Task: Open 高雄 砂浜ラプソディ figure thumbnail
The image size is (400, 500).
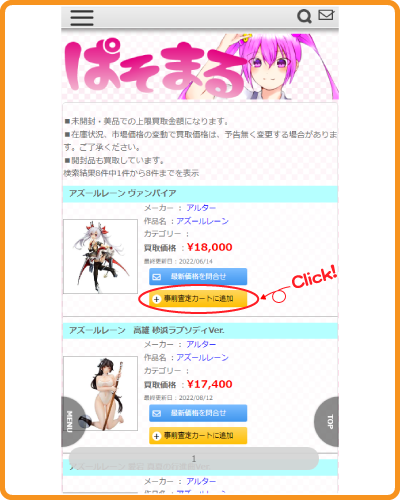Action: point(100,393)
